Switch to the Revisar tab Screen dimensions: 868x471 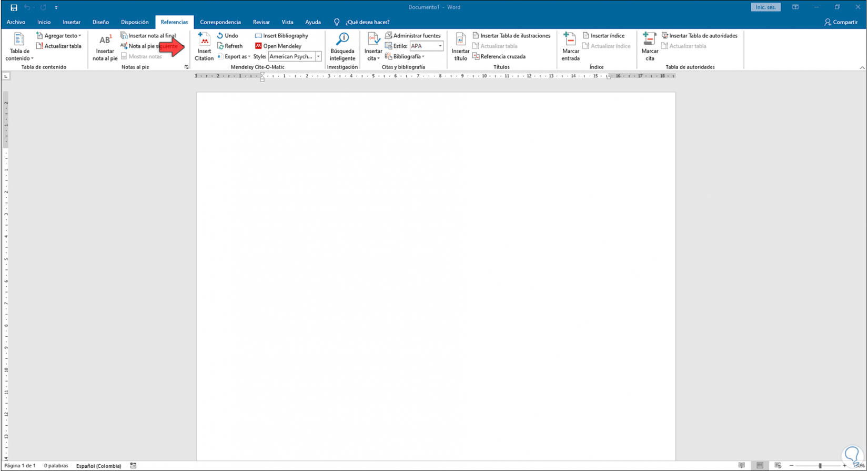tap(261, 22)
